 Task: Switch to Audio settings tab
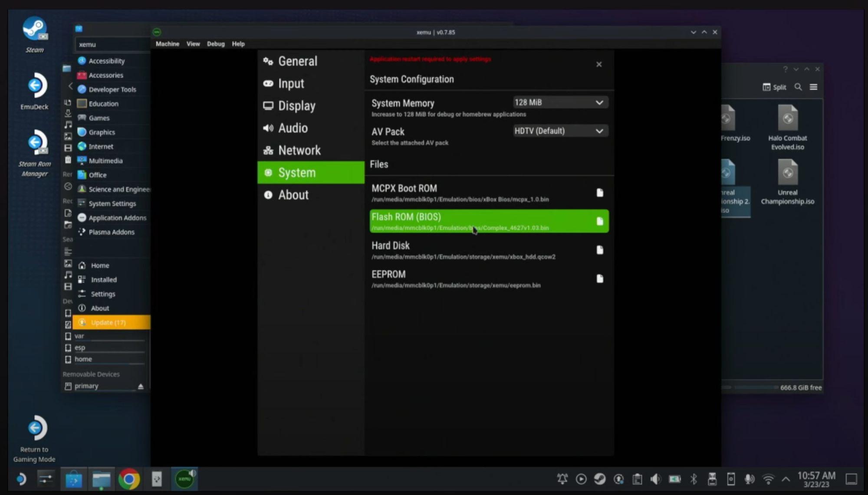pyautogui.click(x=311, y=128)
